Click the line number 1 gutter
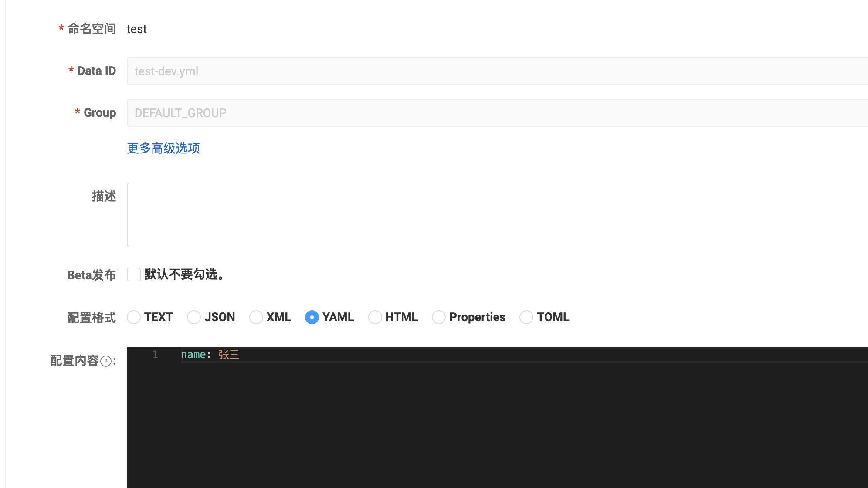This screenshot has height=488, width=868. coord(155,355)
